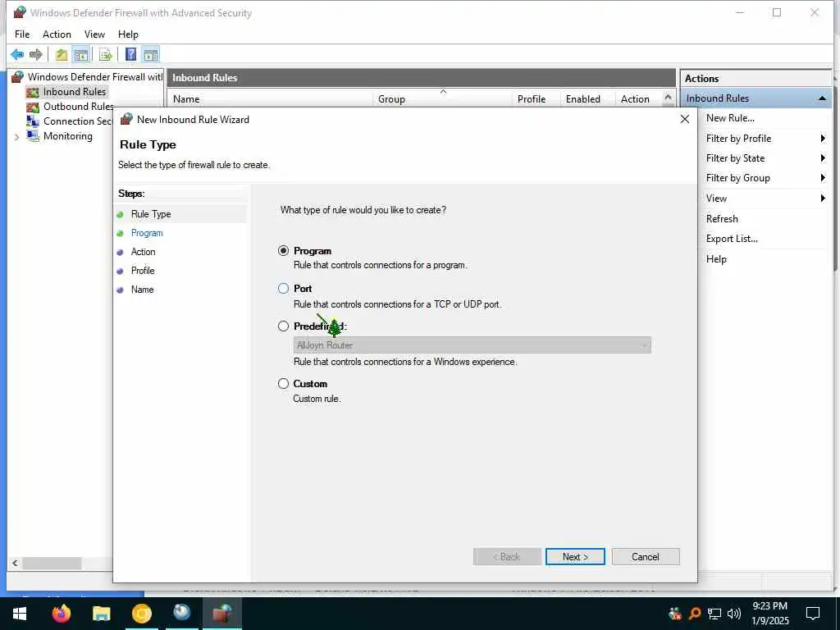Open the Windows Start menu

(20, 614)
